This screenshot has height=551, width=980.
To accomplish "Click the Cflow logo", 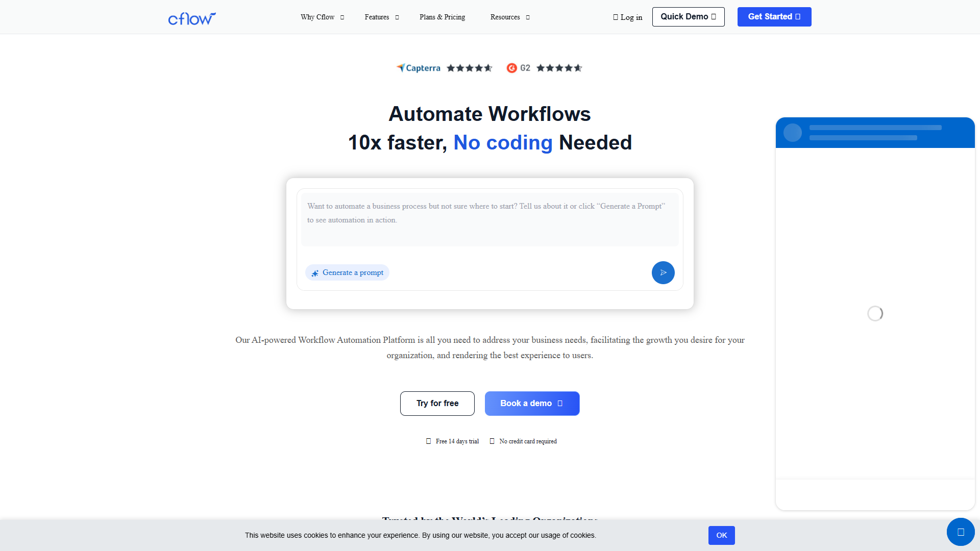I will (192, 18).
